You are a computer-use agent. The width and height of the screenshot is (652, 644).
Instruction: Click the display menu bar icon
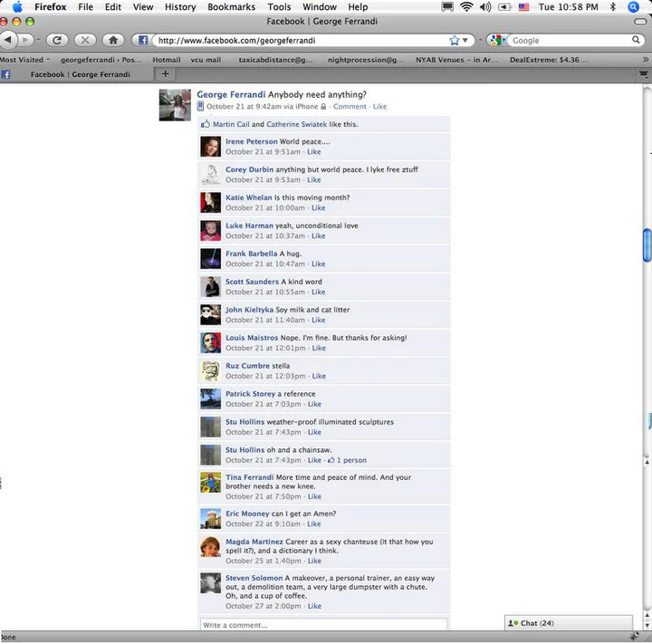(447, 6)
